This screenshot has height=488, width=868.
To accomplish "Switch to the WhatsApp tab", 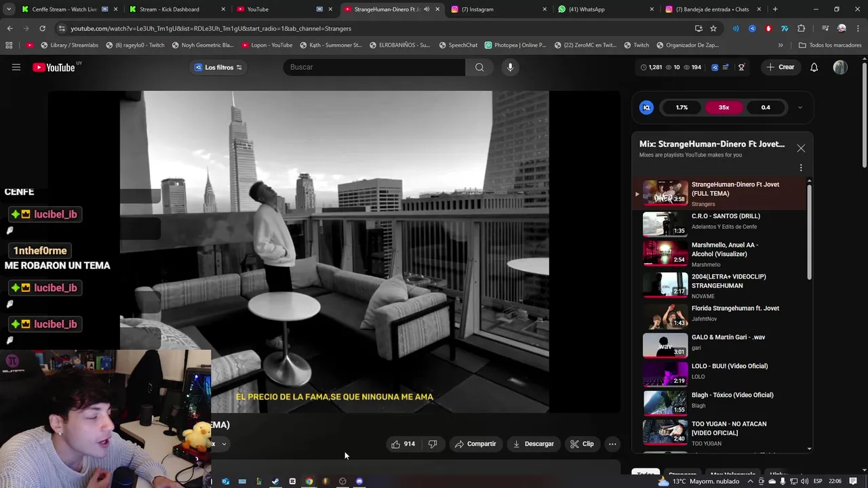I will 606,9.
